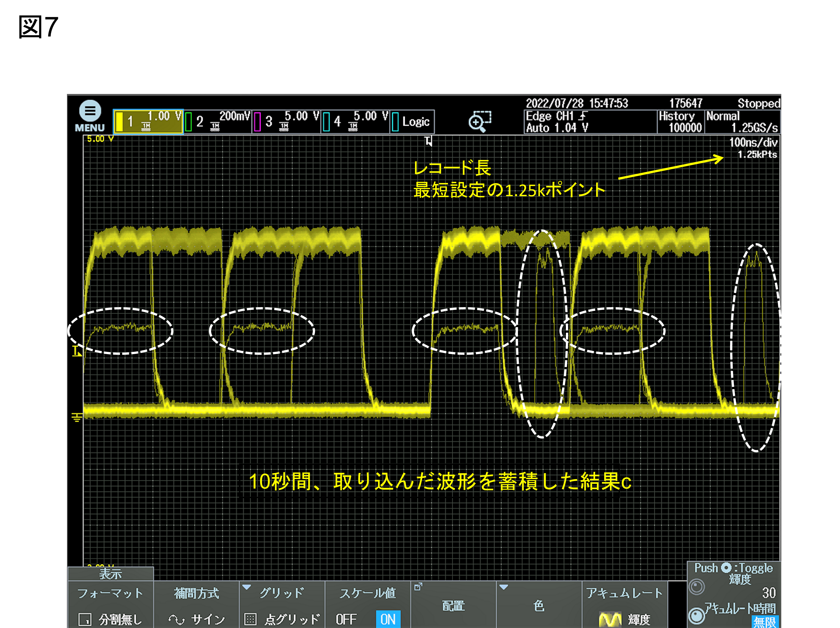Screen dimensions: 840x628
Task: Select the accumulate time knob selector
Action: point(696,616)
